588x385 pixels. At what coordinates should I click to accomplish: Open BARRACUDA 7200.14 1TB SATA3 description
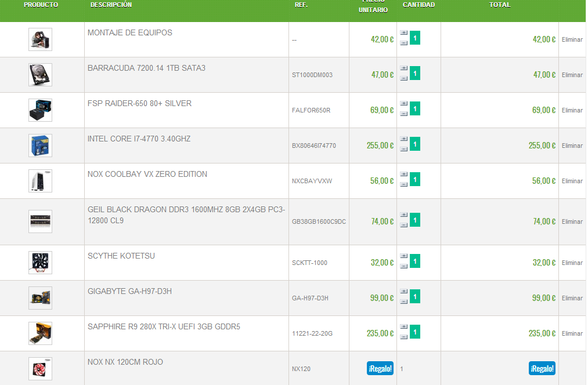[146, 68]
